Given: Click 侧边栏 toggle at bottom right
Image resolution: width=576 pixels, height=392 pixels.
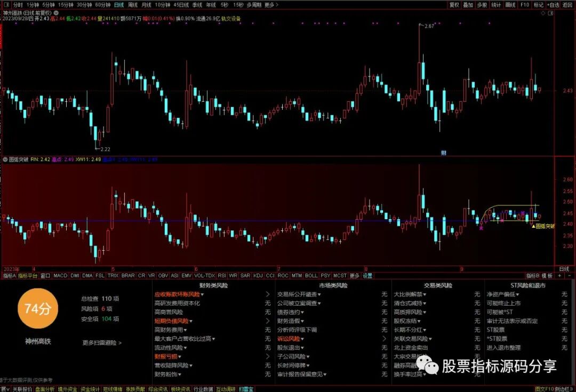Looking at the screenshot, I should click(x=564, y=389).
